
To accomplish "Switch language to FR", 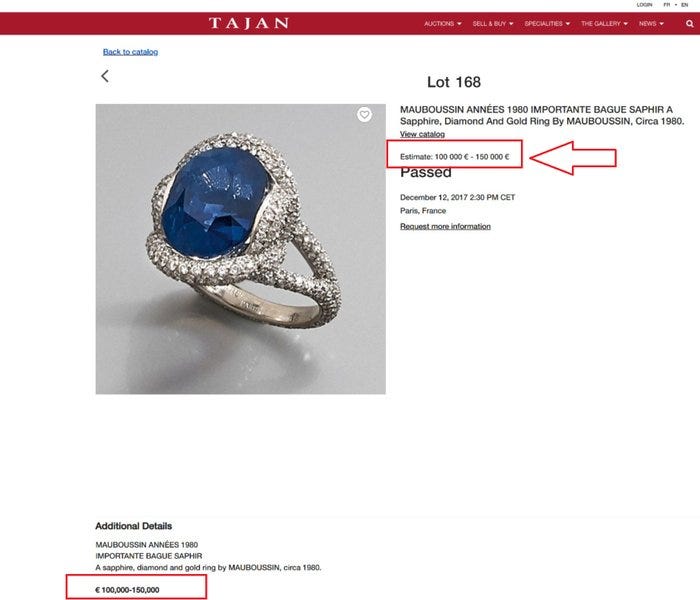I will coord(667,4).
